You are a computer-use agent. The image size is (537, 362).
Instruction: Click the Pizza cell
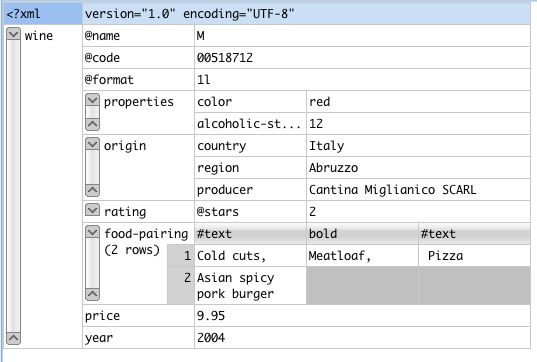(x=475, y=255)
